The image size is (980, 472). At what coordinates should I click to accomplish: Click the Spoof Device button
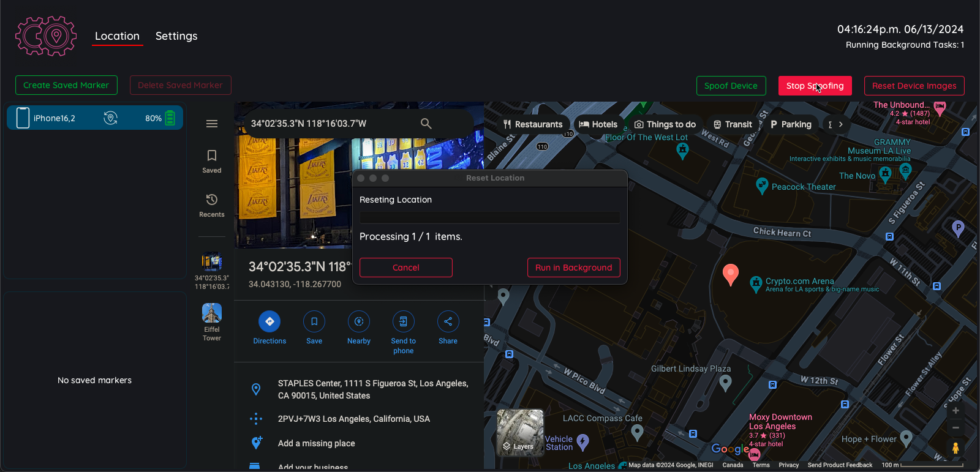click(731, 86)
